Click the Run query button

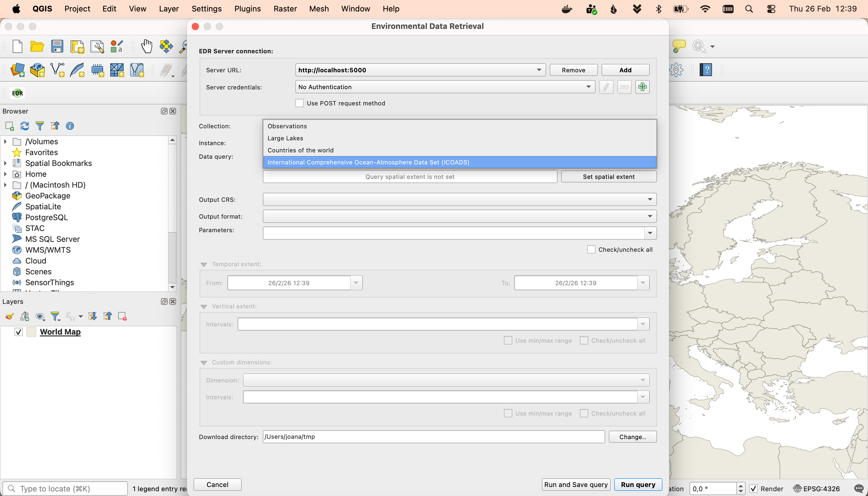(x=638, y=485)
